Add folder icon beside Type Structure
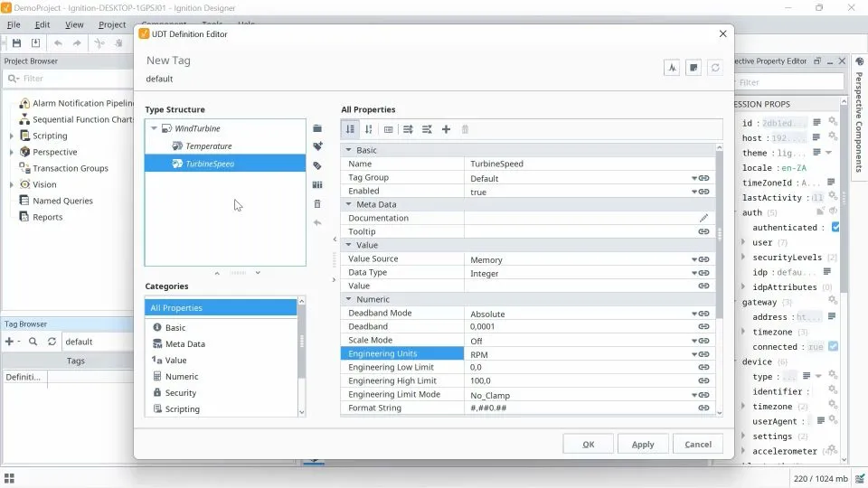 click(317, 128)
